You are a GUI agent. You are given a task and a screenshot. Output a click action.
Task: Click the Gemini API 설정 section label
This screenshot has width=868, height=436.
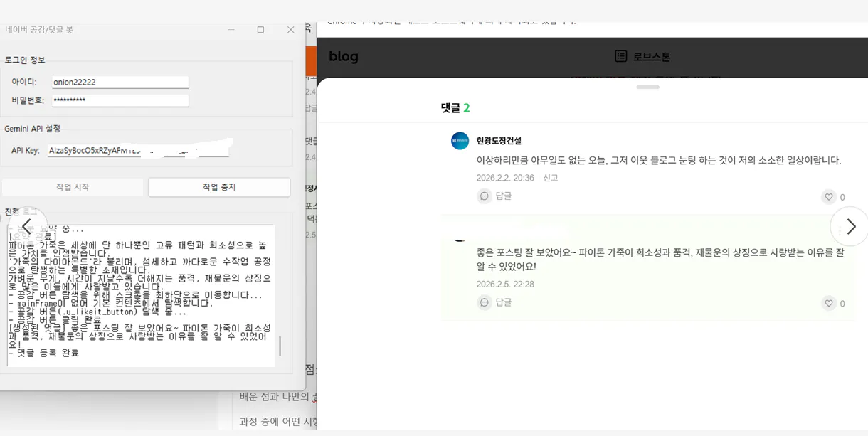pos(33,129)
